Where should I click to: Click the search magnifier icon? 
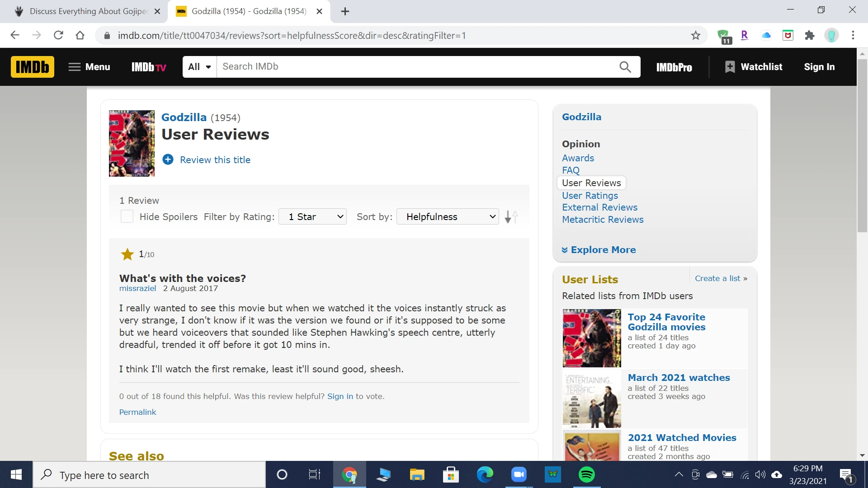pos(625,67)
